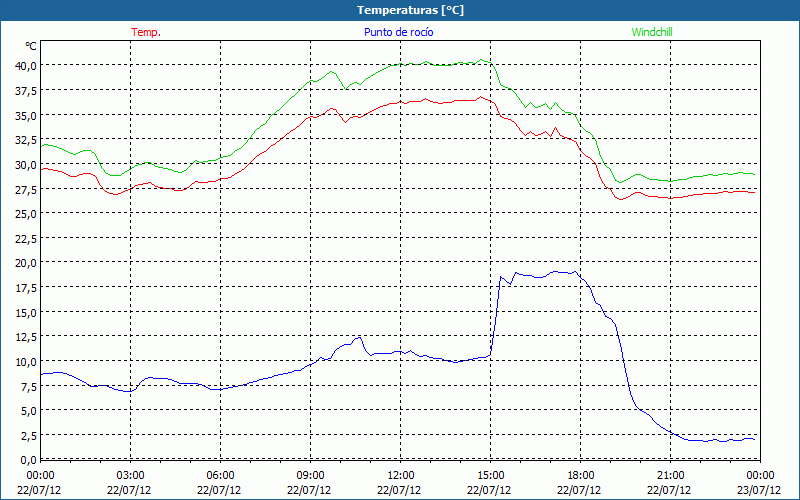The image size is (800, 500).
Task: Click the '°C' unit label above the y-axis
Action: point(31,46)
